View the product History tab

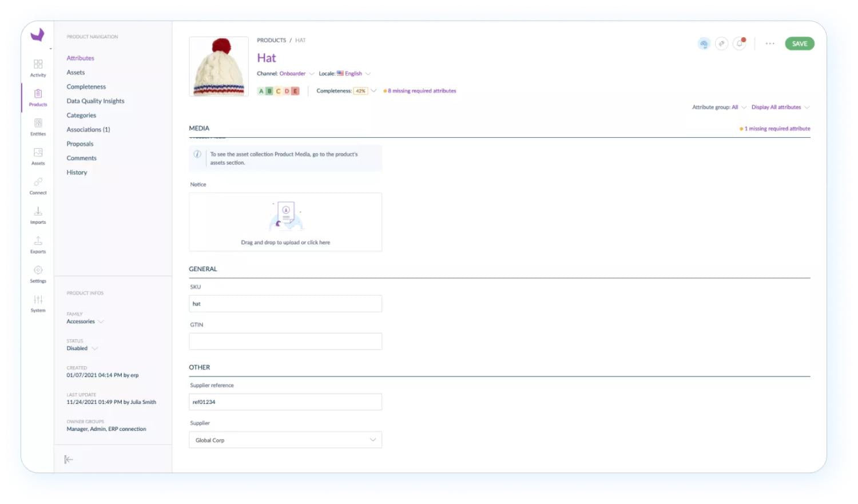pos(77,173)
